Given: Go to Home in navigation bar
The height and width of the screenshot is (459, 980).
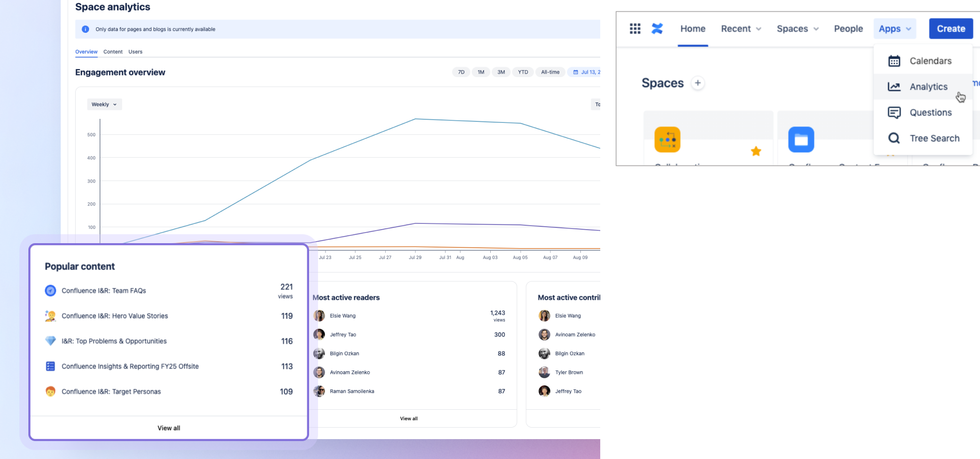Looking at the screenshot, I should 693,29.
